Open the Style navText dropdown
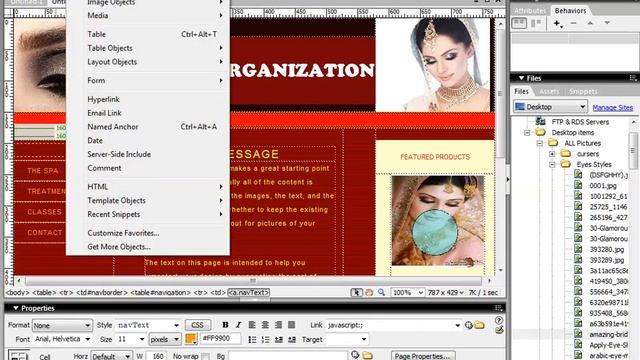Screen dimensions: 640x360 click(x=148, y=325)
